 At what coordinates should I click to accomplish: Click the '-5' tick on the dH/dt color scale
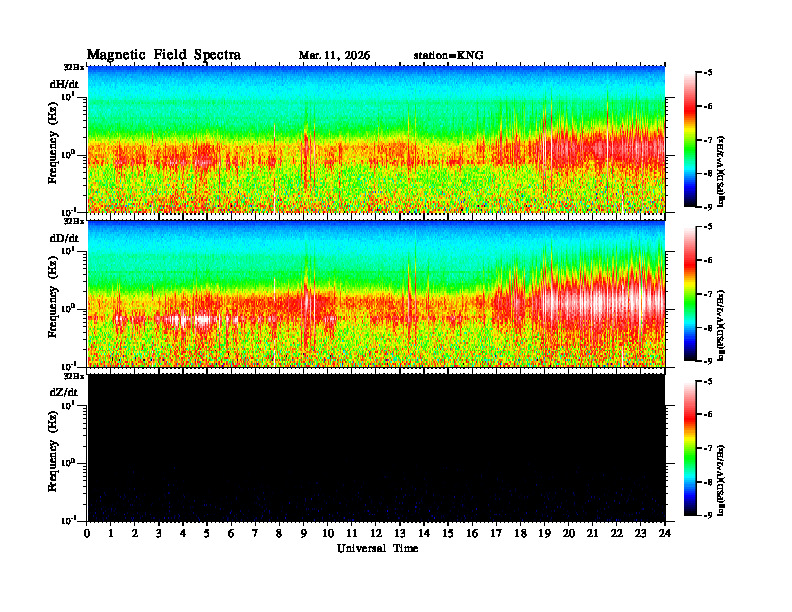point(708,73)
